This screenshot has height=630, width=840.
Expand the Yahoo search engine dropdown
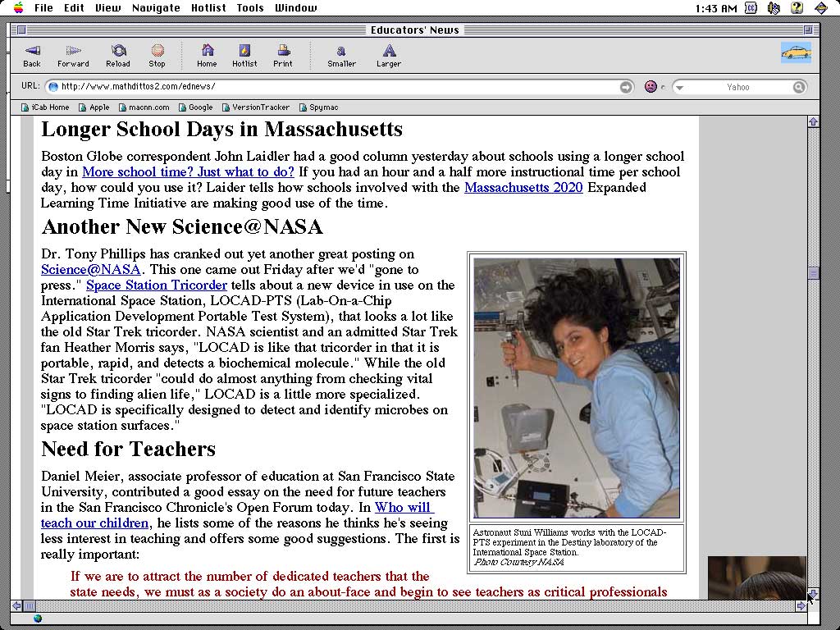coord(678,87)
